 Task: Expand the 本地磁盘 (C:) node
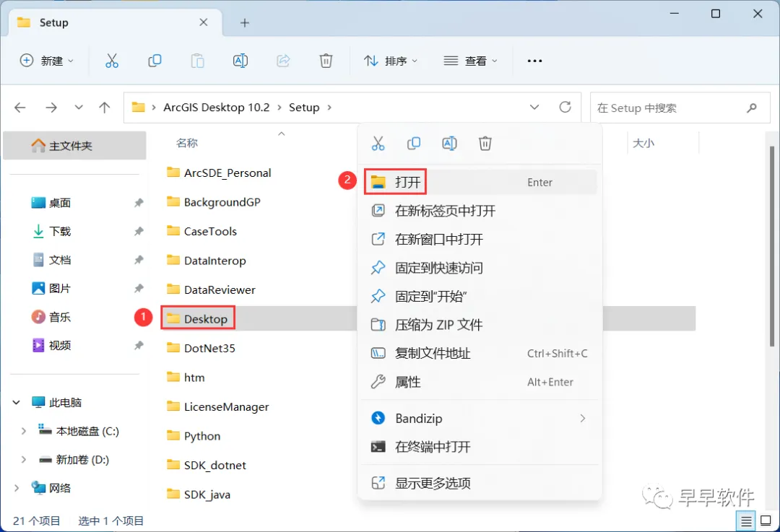(23, 431)
